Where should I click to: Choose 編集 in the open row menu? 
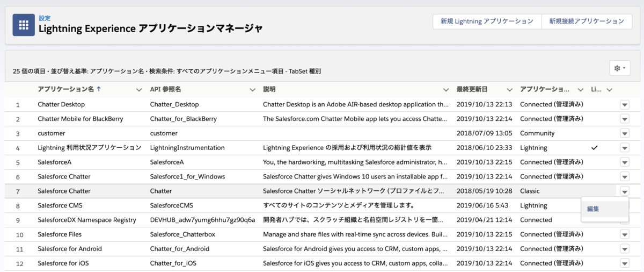(593, 209)
